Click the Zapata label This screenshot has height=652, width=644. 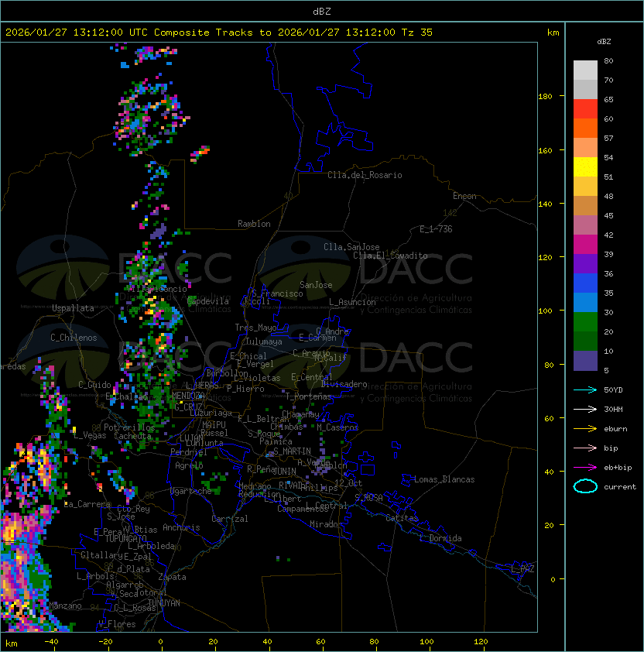pos(172,577)
